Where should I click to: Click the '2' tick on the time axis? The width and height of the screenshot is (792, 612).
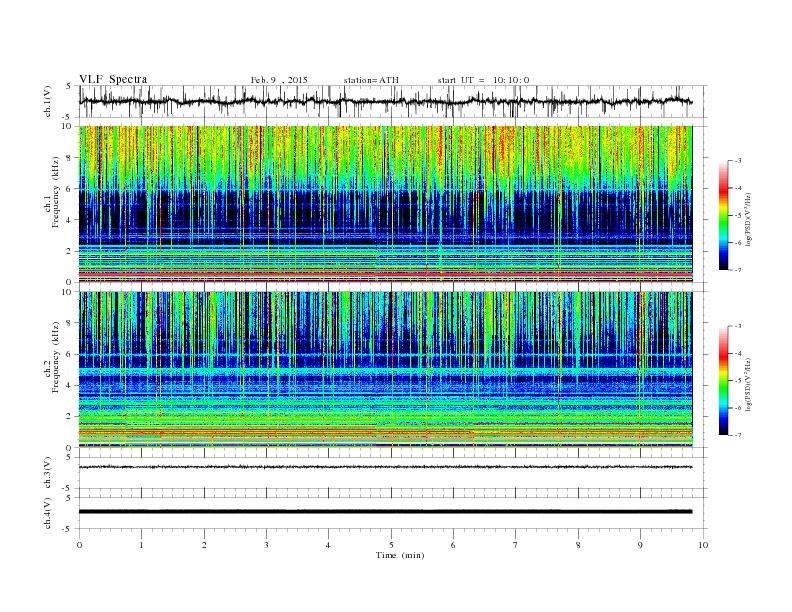point(204,545)
